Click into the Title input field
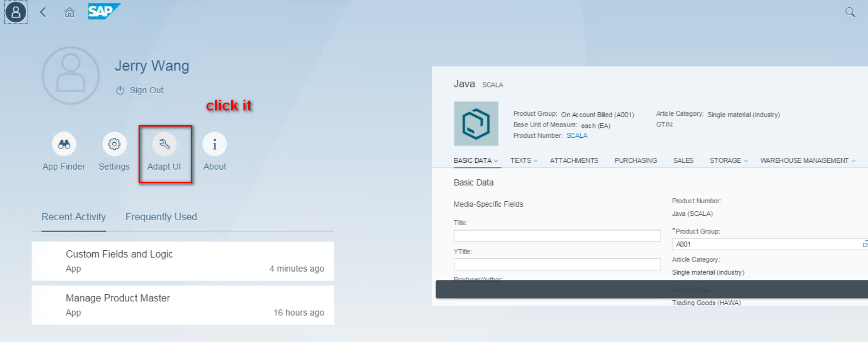 tap(557, 236)
